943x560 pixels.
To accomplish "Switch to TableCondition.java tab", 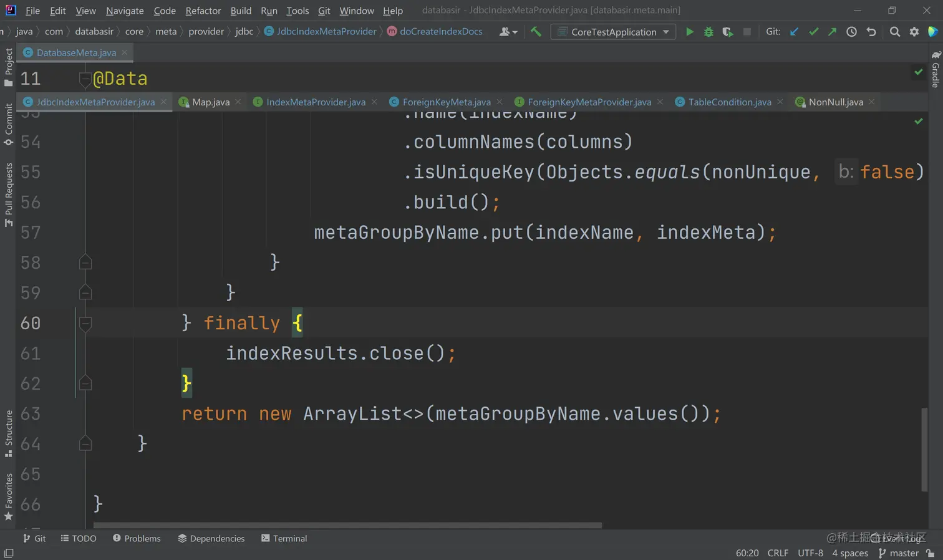I will (x=730, y=102).
